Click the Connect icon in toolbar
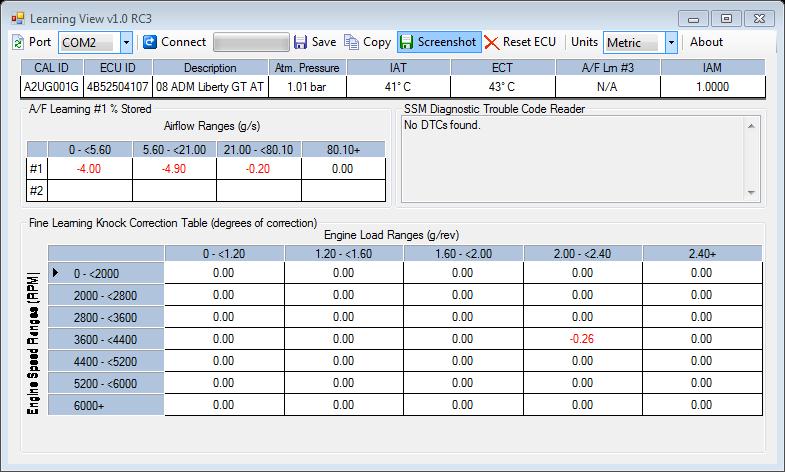 point(150,42)
